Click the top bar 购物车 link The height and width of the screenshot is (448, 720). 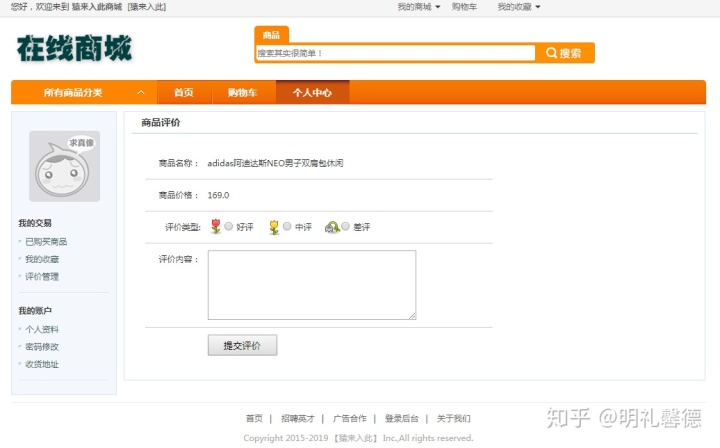pos(464,7)
